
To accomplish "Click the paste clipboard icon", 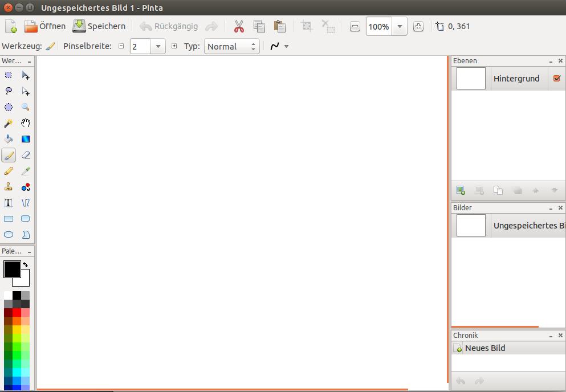I will tap(280, 26).
